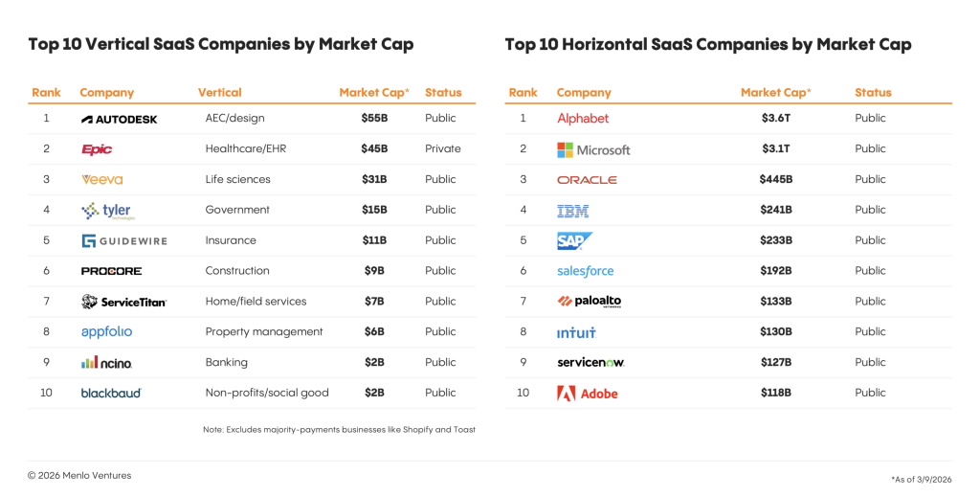Click the Epic logo in row 2
The width and height of the screenshot is (980, 497).
pyautogui.click(x=97, y=149)
